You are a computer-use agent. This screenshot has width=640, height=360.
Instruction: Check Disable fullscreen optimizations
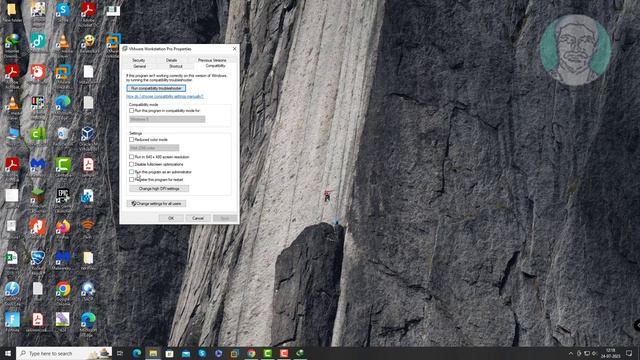click(131, 164)
